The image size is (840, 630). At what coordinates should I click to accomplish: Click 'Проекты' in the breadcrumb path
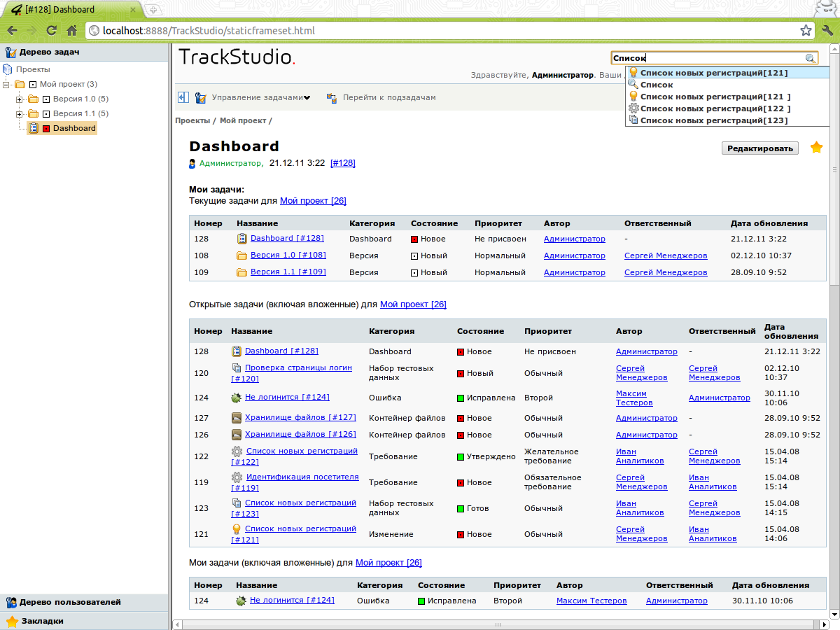point(192,120)
